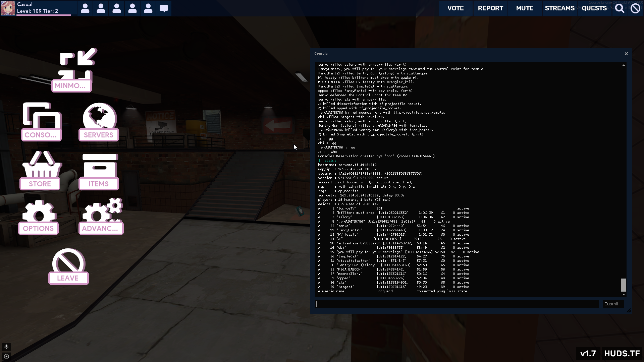Click the search magnifier icon
The image size is (644, 362).
[x=620, y=8]
